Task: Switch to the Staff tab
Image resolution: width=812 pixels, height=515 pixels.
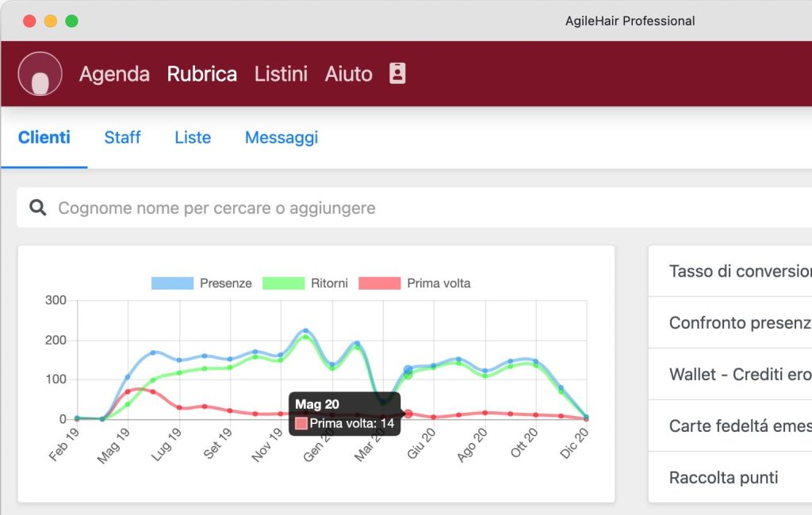Action: [x=122, y=137]
